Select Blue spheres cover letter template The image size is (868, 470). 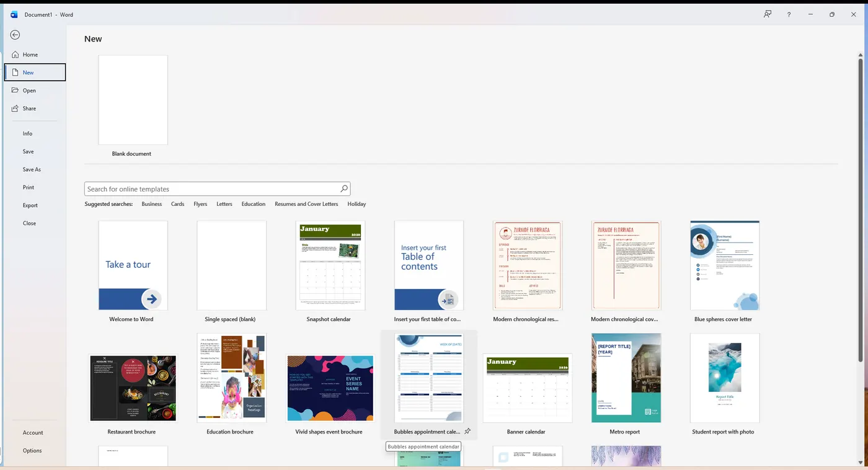(x=725, y=265)
